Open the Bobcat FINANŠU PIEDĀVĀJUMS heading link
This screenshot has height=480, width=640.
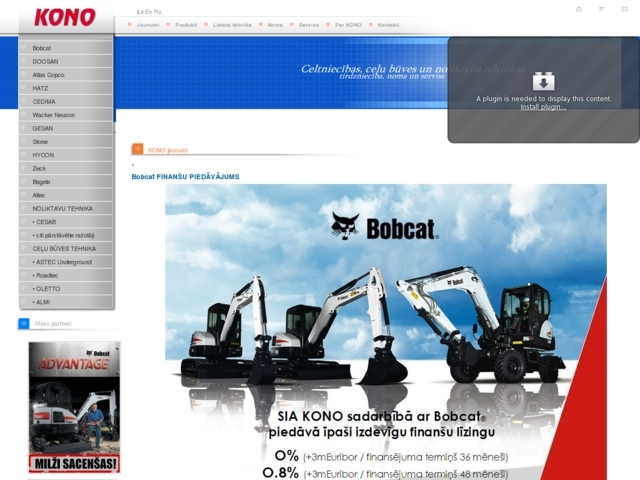point(185,177)
